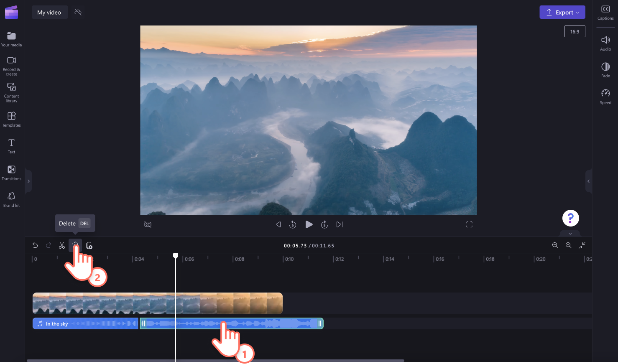Open the help question mark button
The height and width of the screenshot is (364, 618).
570,218
